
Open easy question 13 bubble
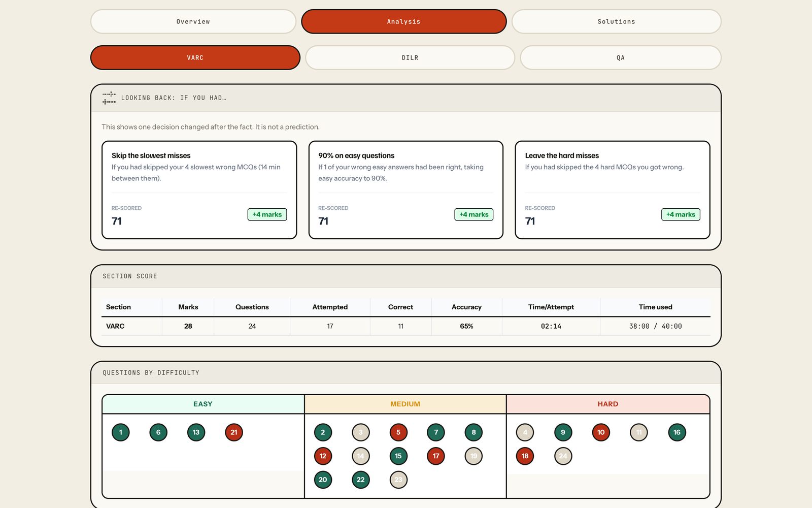click(196, 432)
